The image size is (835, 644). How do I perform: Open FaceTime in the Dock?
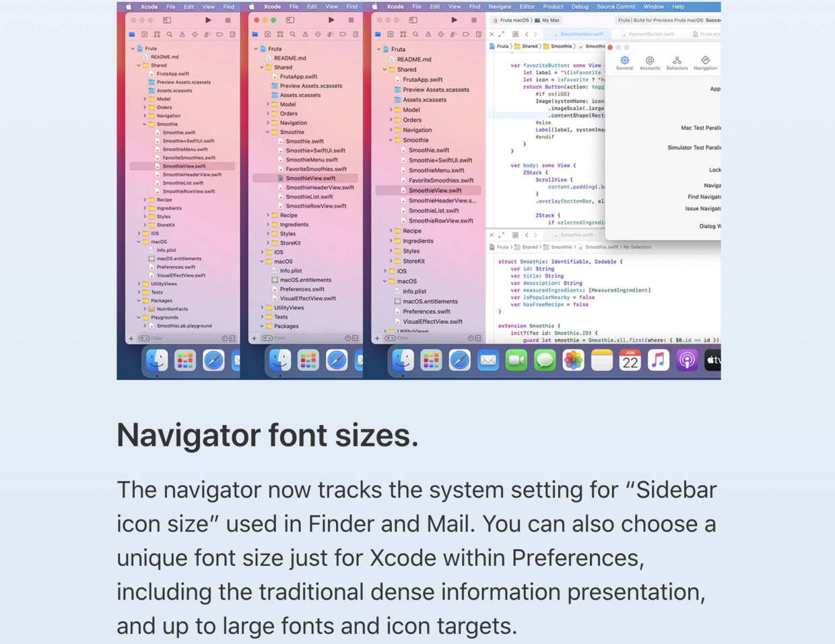pos(516,361)
